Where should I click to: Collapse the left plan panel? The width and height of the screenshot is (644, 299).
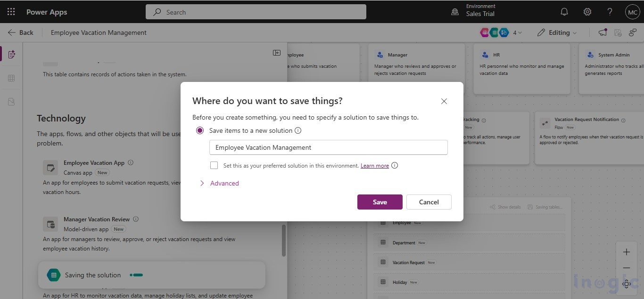coord(277,53)
